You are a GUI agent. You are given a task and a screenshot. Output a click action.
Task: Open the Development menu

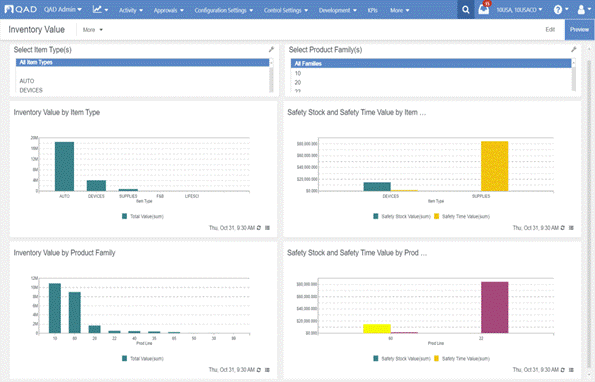pyautogui.click(x=338, y=10)
